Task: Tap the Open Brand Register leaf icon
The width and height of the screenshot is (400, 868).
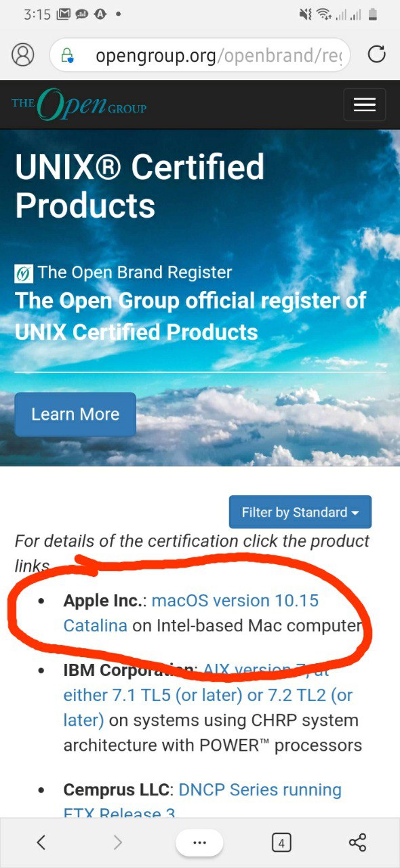Action: [x=24, y=274]
